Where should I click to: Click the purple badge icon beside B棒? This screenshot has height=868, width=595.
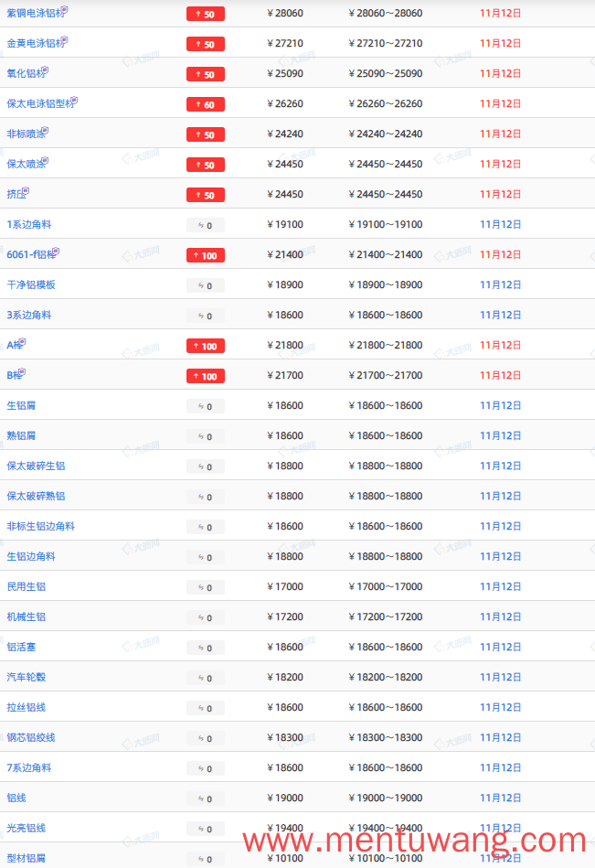click(x=22, y=372)
